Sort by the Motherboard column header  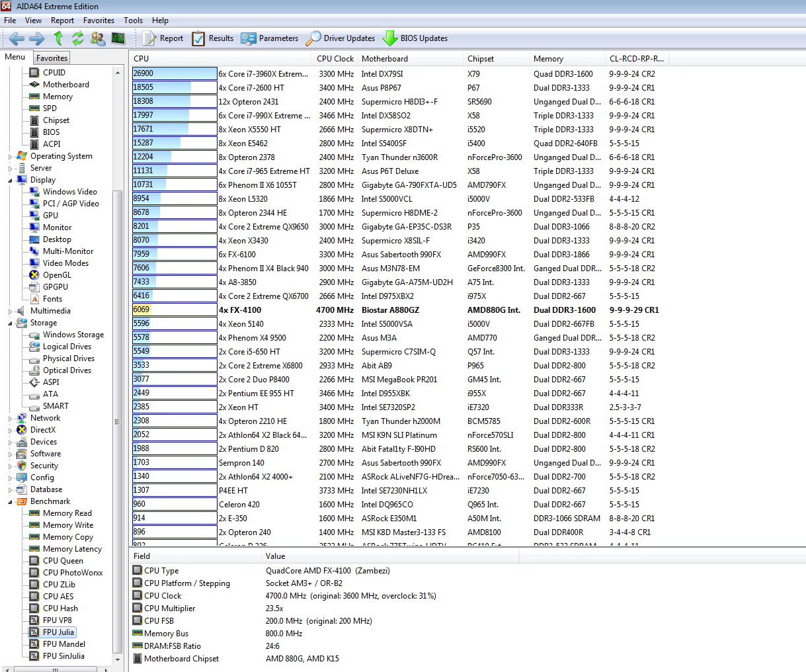(411, 58)
